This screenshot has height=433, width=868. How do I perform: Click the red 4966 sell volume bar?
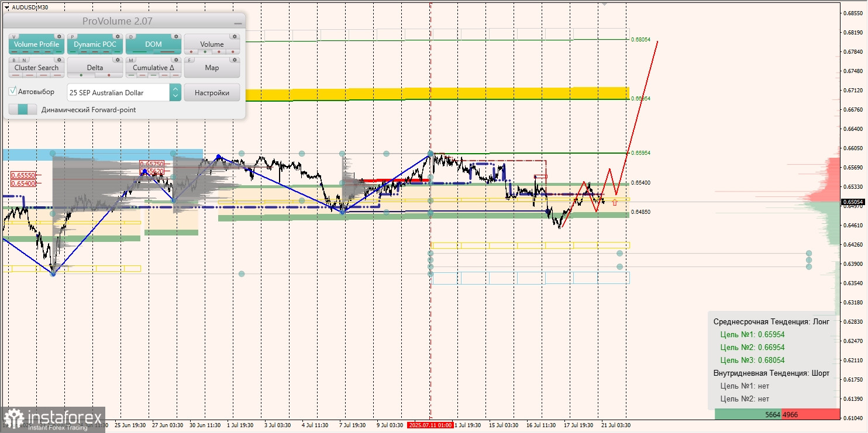pyautogui.click(x=810, y=414)
